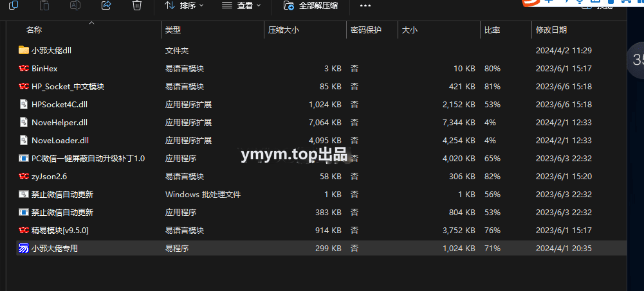Click the 密码保护 column header
Viewport: 644px width, 291px height.
[366, 30]
